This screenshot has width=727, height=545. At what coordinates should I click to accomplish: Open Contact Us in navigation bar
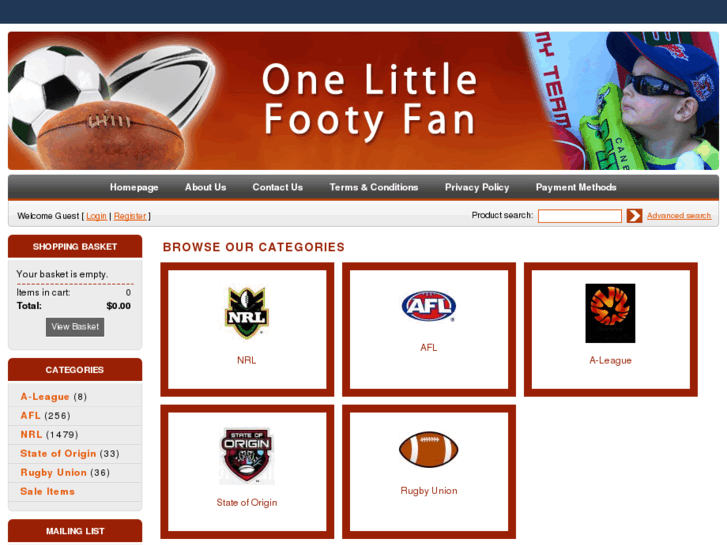point(278,187)
